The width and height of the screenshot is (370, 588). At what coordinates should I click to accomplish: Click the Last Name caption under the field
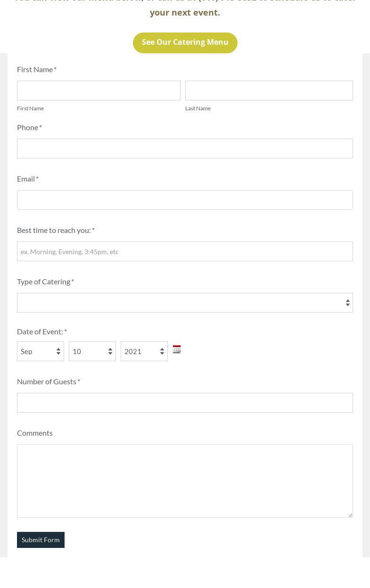(198, 108)
